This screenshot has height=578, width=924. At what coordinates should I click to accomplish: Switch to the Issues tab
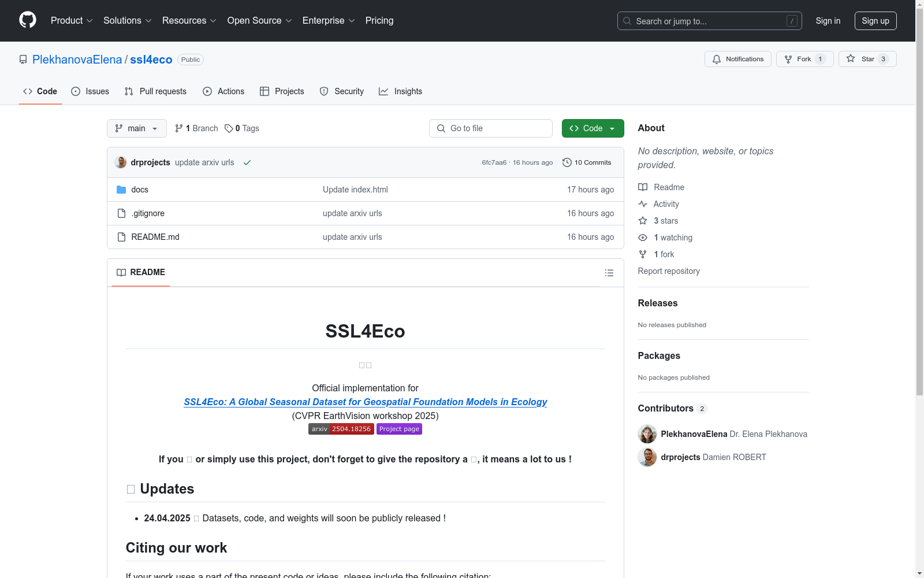90,91
